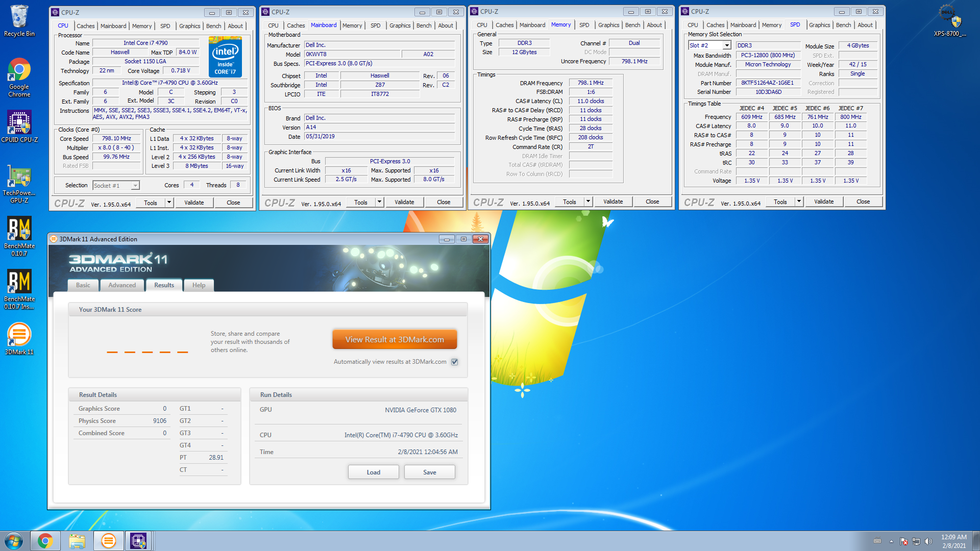Click the PT 28.91 result value

click(216, 458)
